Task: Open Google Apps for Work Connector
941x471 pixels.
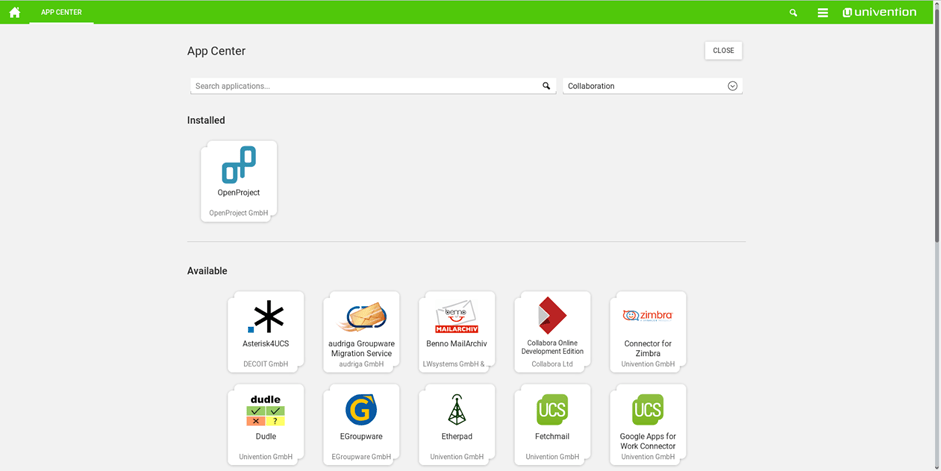Action: coord(648,424)
